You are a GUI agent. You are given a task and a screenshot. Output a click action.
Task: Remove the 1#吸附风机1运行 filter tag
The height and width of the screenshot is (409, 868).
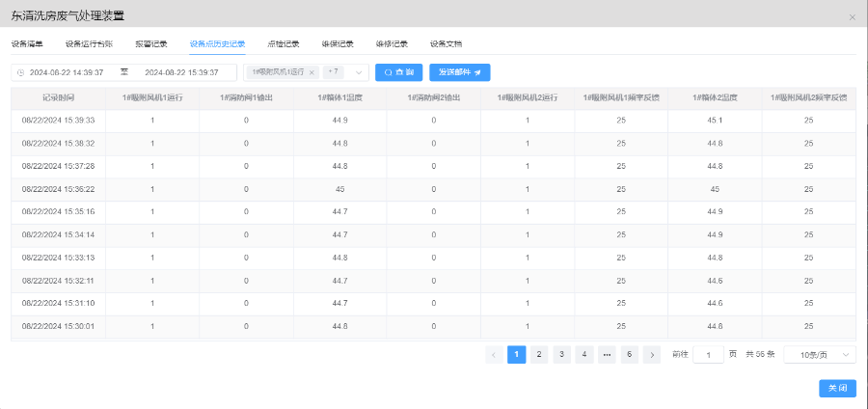click(312, 72)
